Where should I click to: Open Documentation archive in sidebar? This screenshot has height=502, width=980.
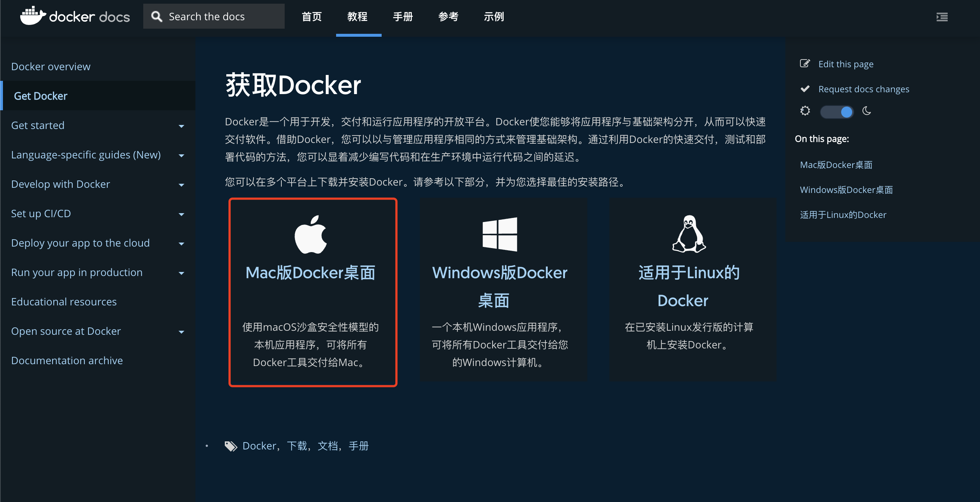click(x=67, y=361)
